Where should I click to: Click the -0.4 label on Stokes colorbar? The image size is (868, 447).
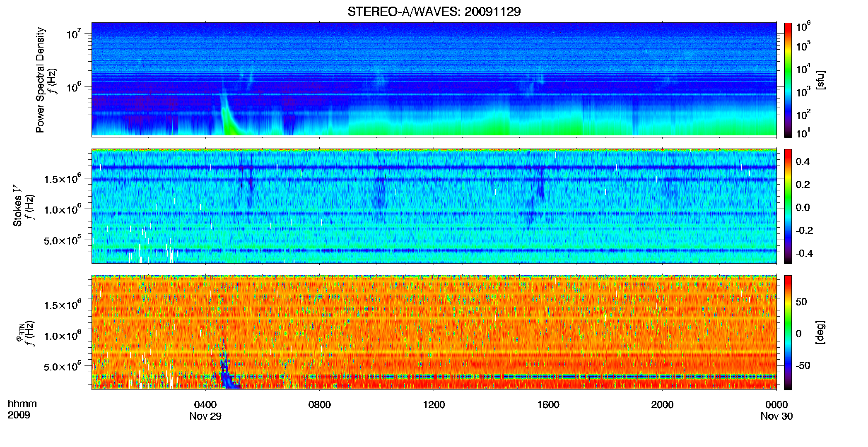click(x=804, y=253)
